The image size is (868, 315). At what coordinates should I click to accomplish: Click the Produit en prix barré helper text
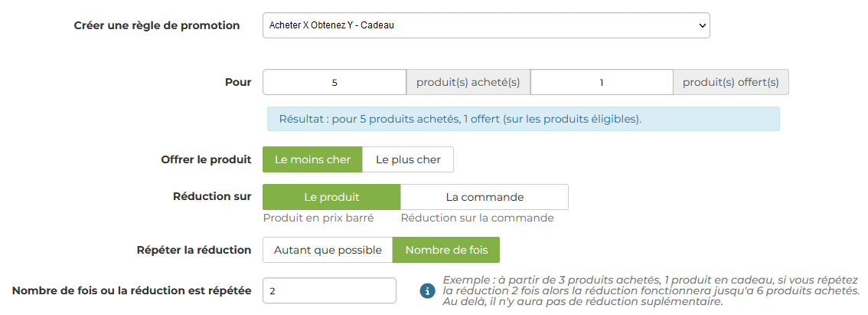tap(318, 218)
